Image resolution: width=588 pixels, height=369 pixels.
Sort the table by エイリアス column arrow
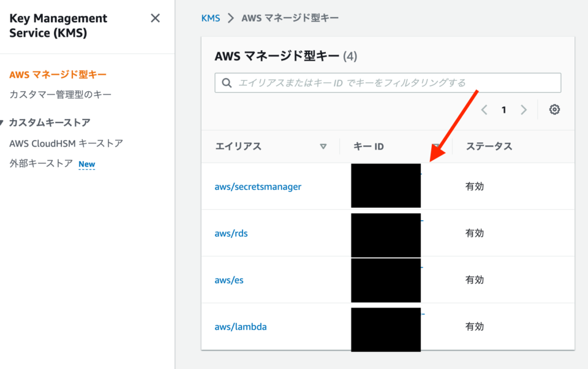pyautogui.click(x=323, y=146)
